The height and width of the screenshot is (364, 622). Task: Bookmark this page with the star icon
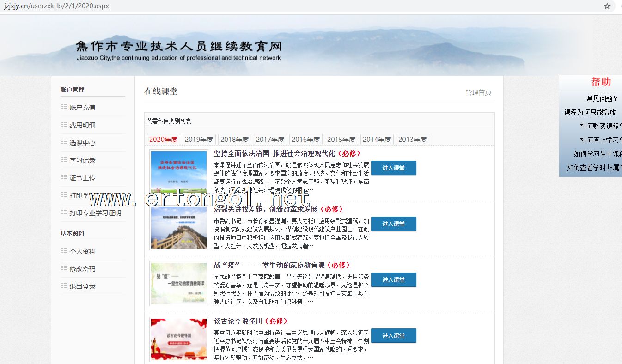pos(607,6)
